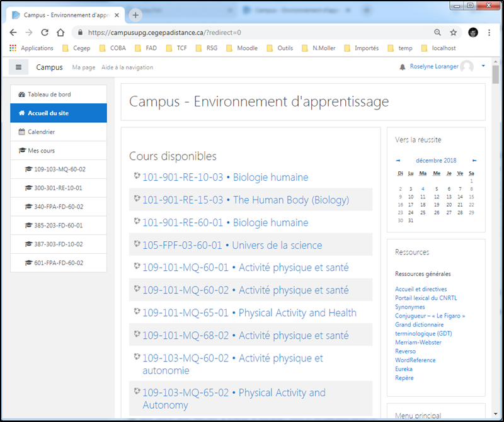
Task: Go to previous month in calendar
Action: click(398, 161)
